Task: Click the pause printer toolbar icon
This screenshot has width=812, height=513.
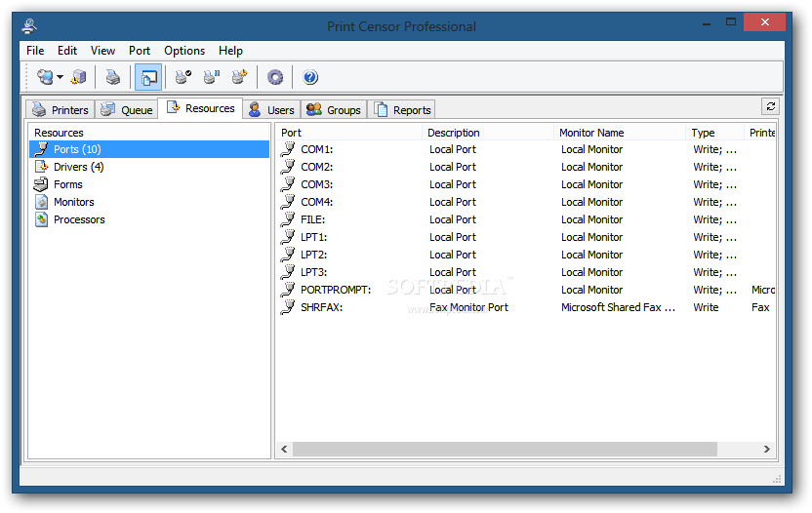Action: coord(211,77)
